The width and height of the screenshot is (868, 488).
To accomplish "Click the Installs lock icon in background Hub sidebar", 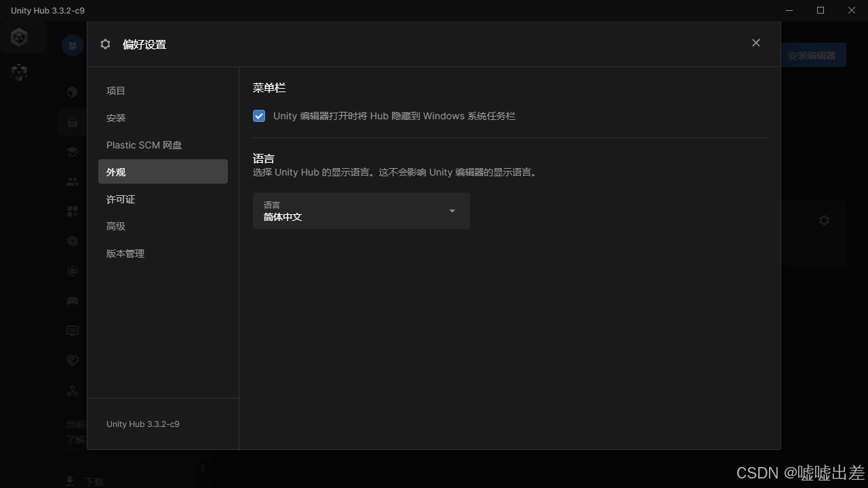I will [x=73, y=122].
